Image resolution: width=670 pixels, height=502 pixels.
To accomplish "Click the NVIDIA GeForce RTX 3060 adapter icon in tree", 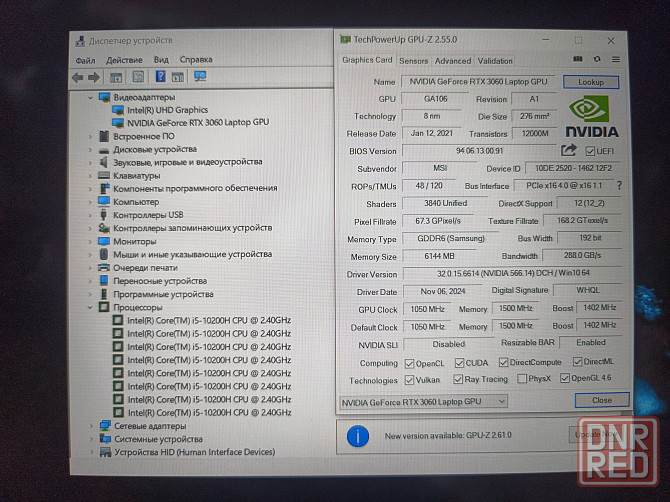I will [x=118, y=123].
